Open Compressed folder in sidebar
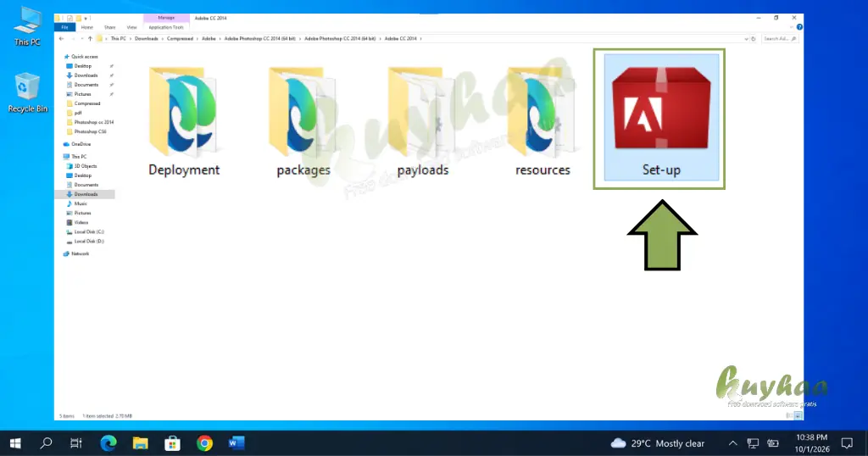This screenshot has width=868, height=456. click(x=84, y=103)
